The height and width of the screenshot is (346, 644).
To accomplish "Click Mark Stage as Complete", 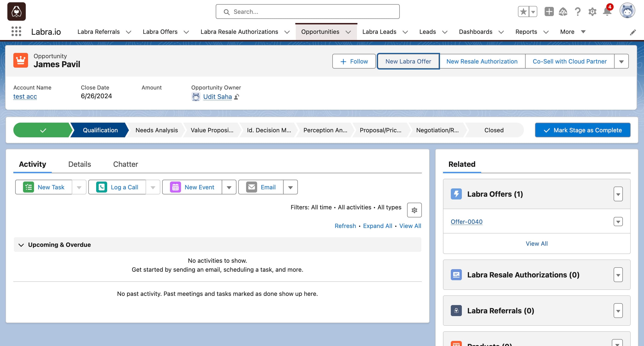I will click(x=583, y=130).
